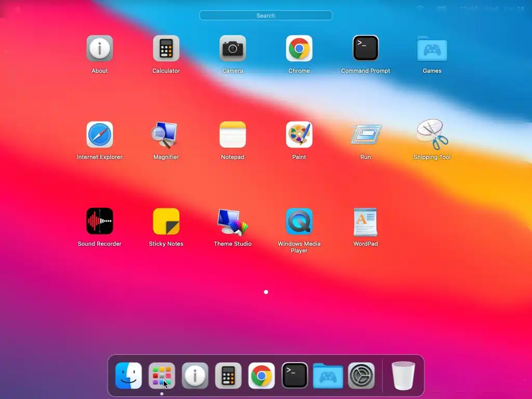The image size is (532, 399).
Task: Launch Chrome from the Launchpad grid
Action: coord(299,48)
